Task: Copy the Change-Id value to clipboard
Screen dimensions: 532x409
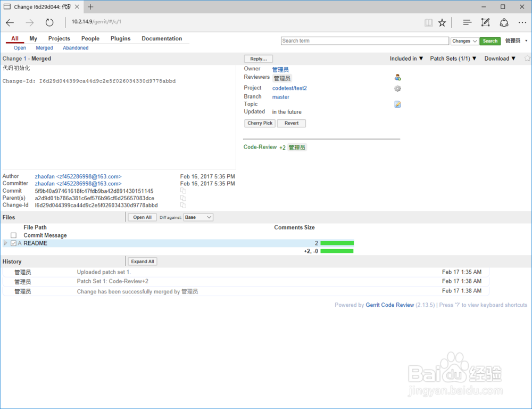Action: 183,205
